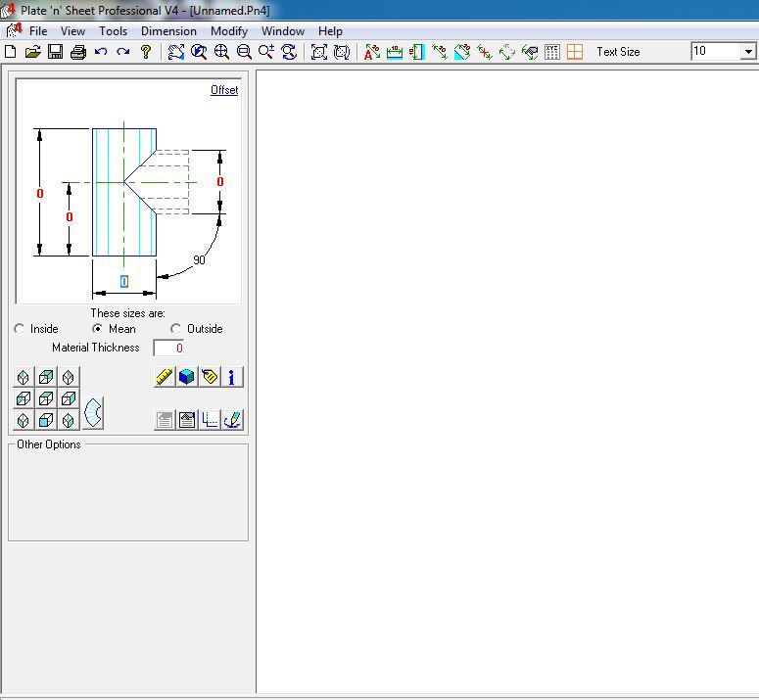This screenshot has height=700, width=759.
Task: Select the bottom-left isometric view cube
Action: pos(24,420)
